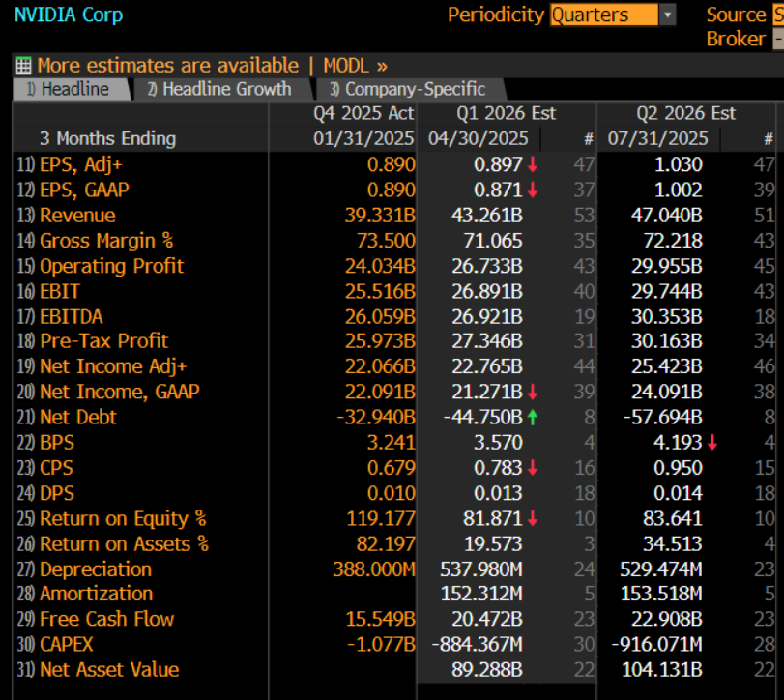Click Revenue estimate 43.261B
The height and width of the screenshot is (700, 784).
[x=487, y=216]
